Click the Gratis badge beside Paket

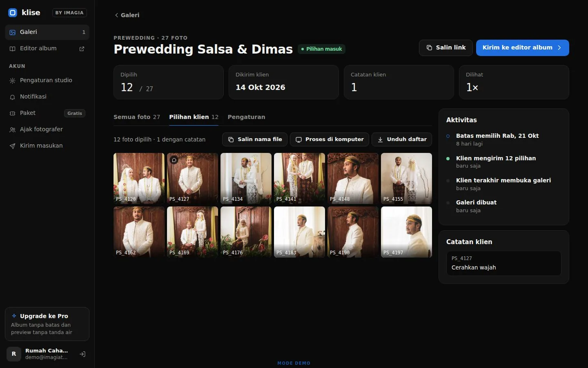75,113
